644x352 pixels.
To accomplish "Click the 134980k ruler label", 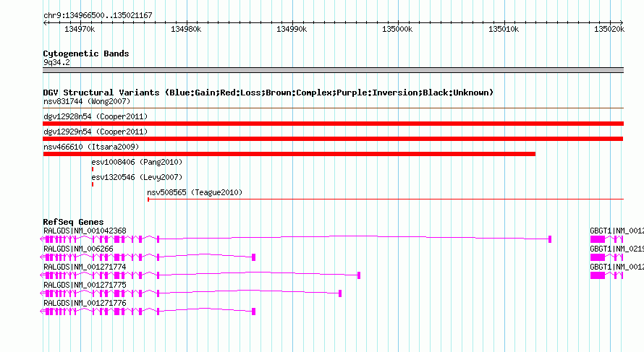I will (186, 29).
